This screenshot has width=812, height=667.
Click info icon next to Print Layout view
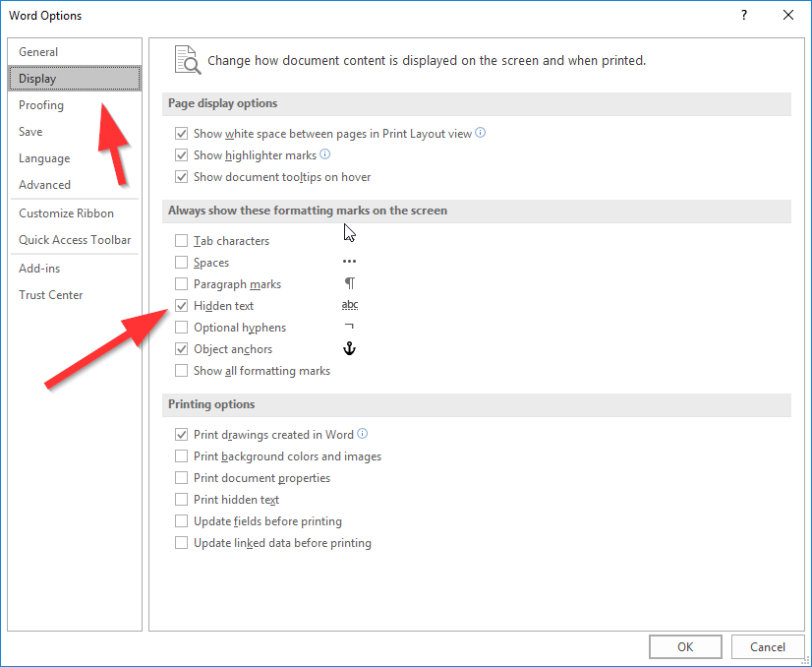point(481,133)
